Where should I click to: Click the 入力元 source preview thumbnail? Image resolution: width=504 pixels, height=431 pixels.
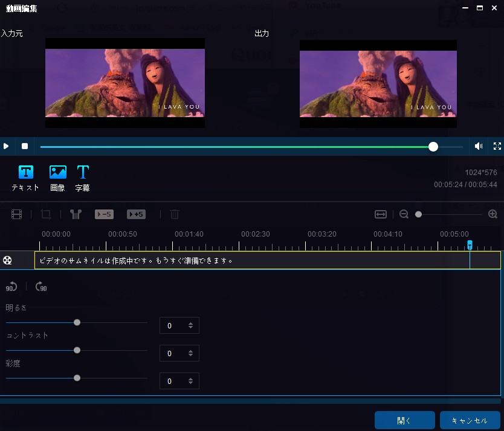click(125, 83)
